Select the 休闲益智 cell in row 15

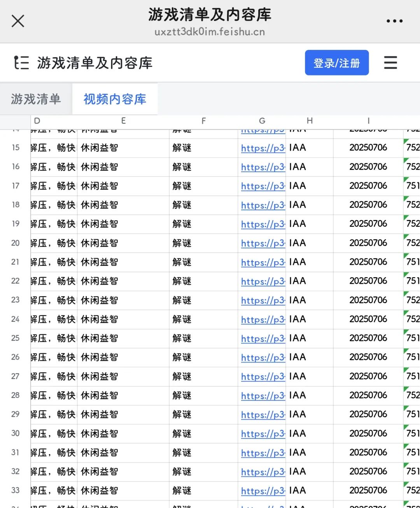[x=123, y=148]
